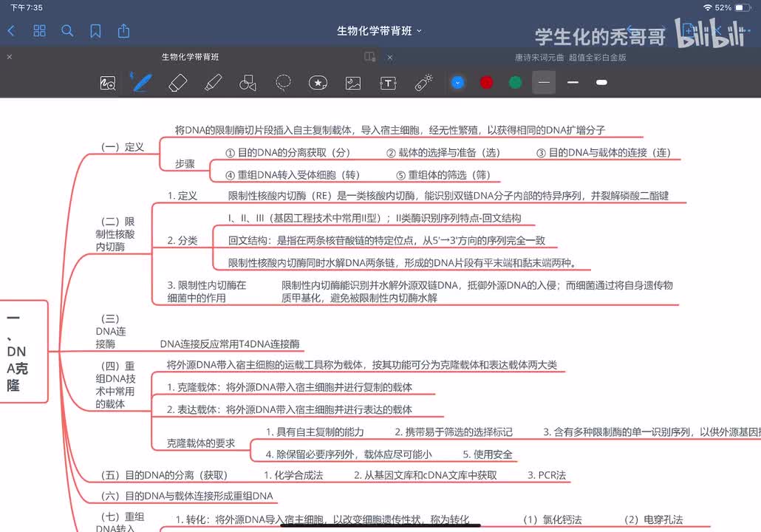Select the (四) 重组DNA技术中常用的载体 branch

[x=115, y=384]
